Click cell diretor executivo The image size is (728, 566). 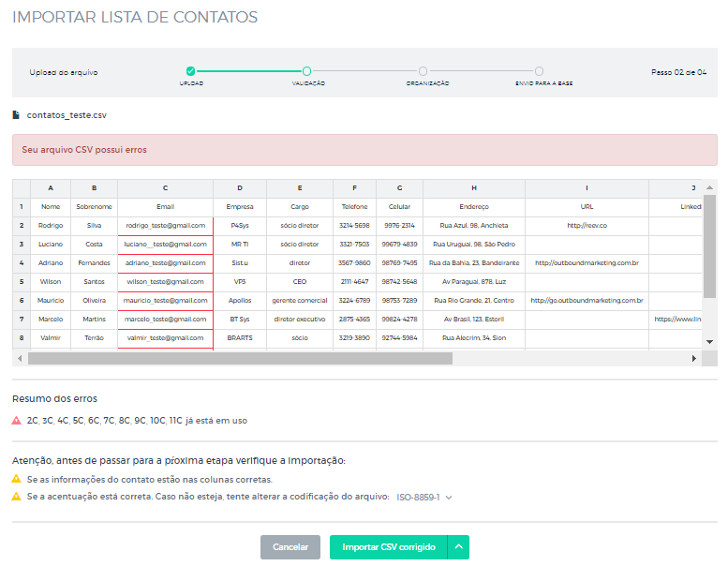(300, 320)
